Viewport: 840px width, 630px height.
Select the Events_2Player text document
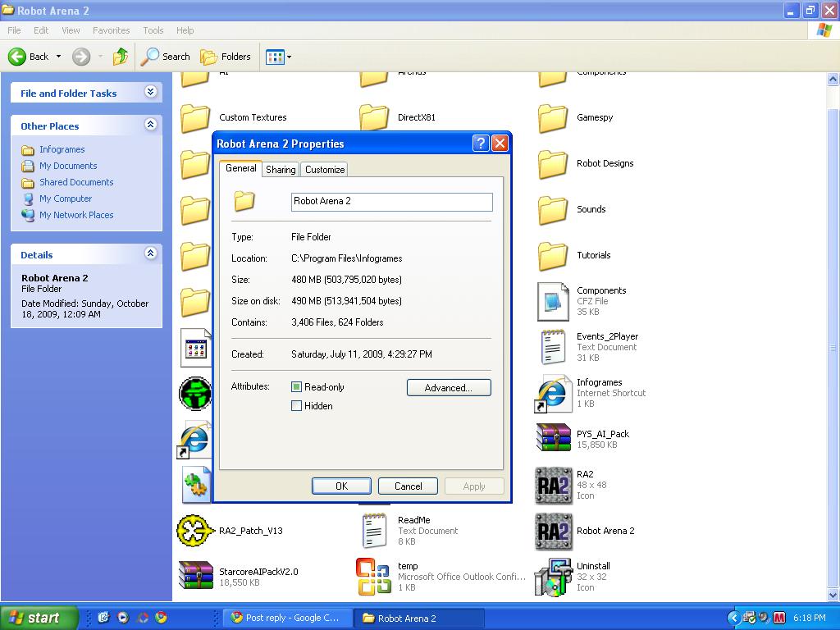coord(588,347)
